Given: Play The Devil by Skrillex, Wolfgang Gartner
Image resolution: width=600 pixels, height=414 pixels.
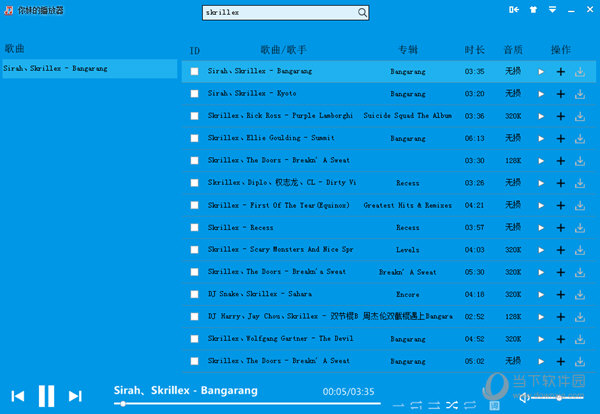Looking at the screenshot, I should pos(541,339).
